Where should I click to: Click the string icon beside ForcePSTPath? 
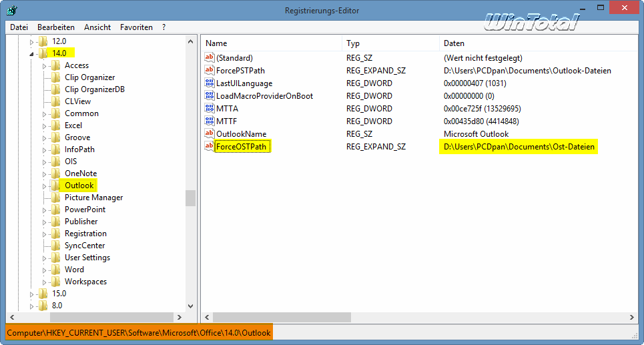(209, 71)
